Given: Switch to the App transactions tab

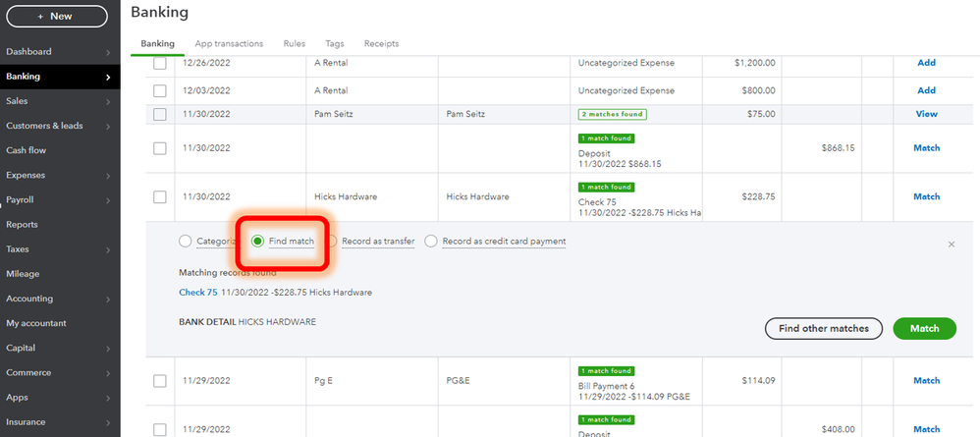Looking at the screenshot, I should pos(229,44).
